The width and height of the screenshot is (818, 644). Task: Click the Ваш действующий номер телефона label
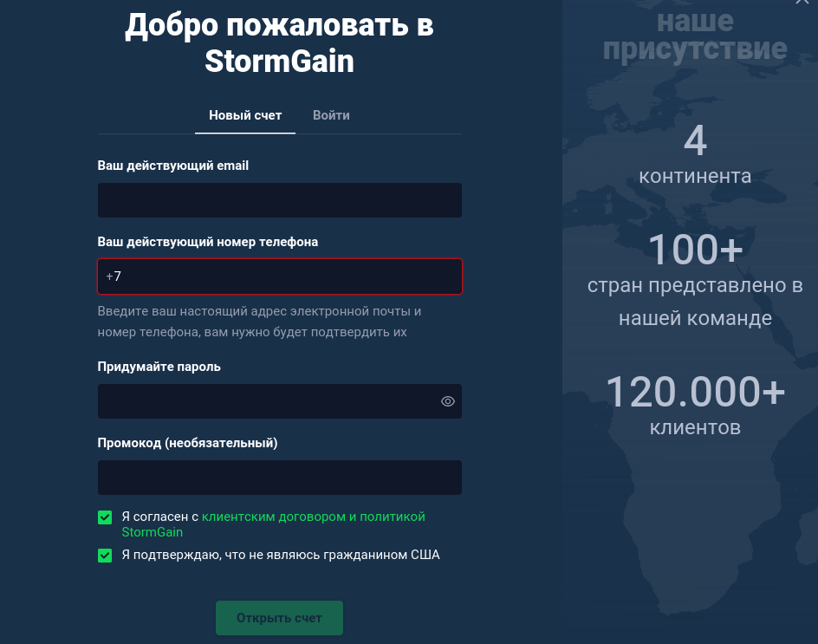207,242
